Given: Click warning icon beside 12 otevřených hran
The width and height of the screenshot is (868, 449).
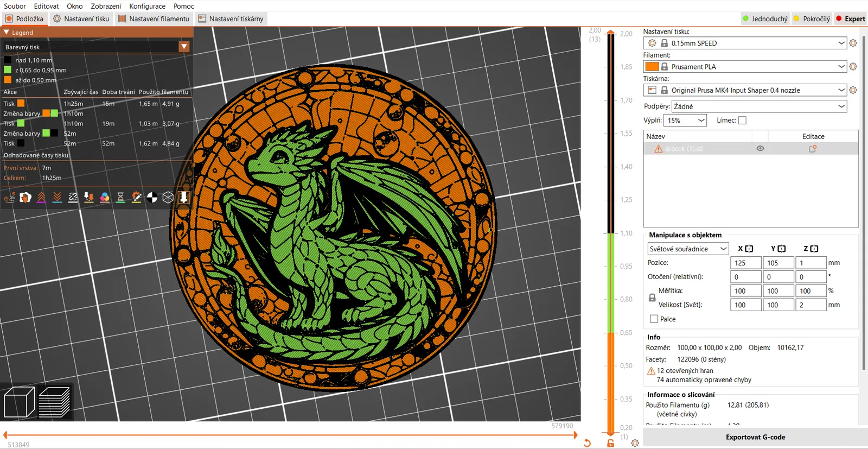Looking at the screenshot, I should [651, 371].
